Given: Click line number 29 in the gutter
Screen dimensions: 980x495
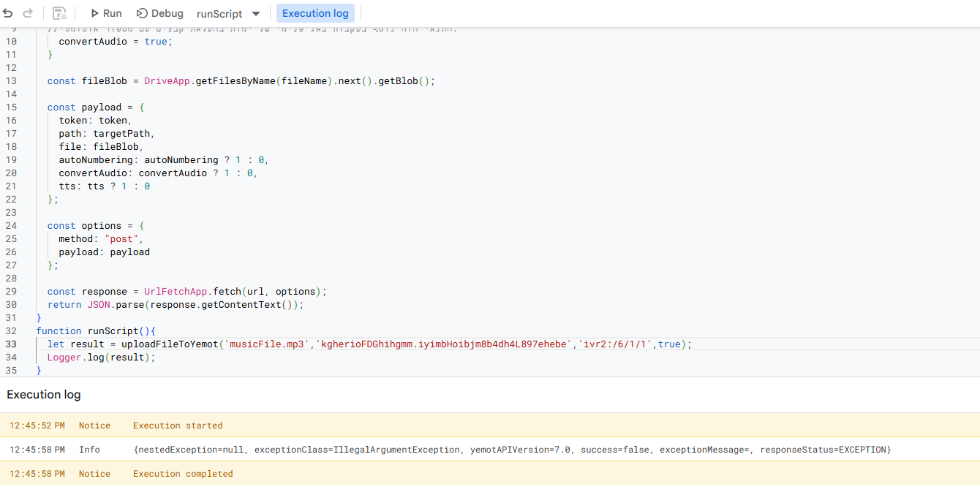Looking at the screenshot, I should 11,292.
